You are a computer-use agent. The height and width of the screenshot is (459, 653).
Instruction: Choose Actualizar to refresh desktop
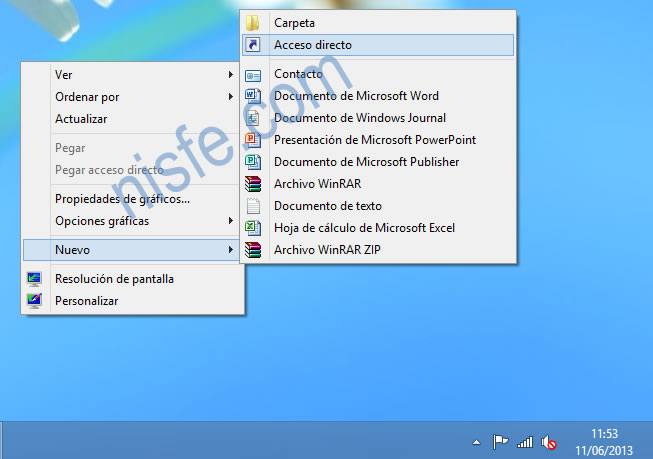[131, 119]
